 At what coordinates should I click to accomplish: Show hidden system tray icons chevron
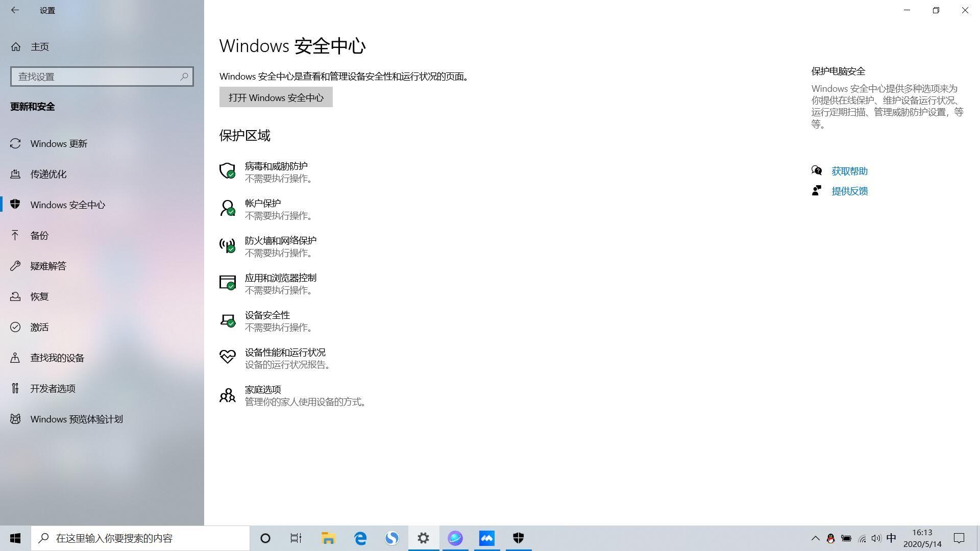[x=815, y=538]
